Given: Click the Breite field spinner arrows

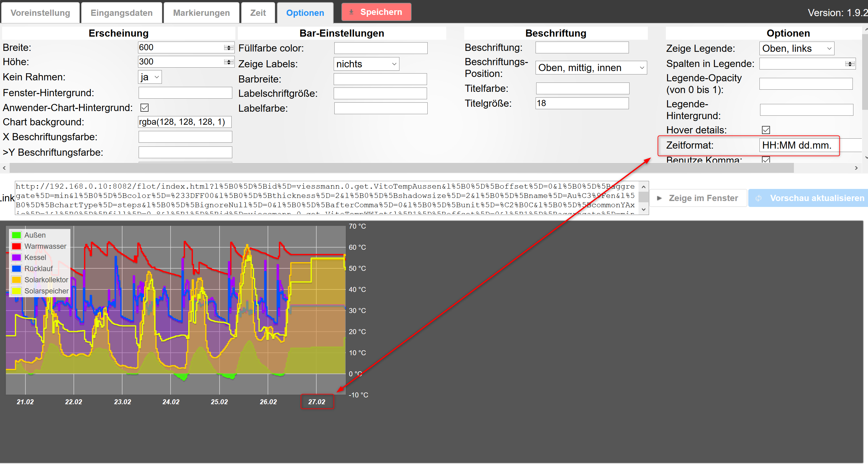Looking at the screenshot, I should [229, 48].
